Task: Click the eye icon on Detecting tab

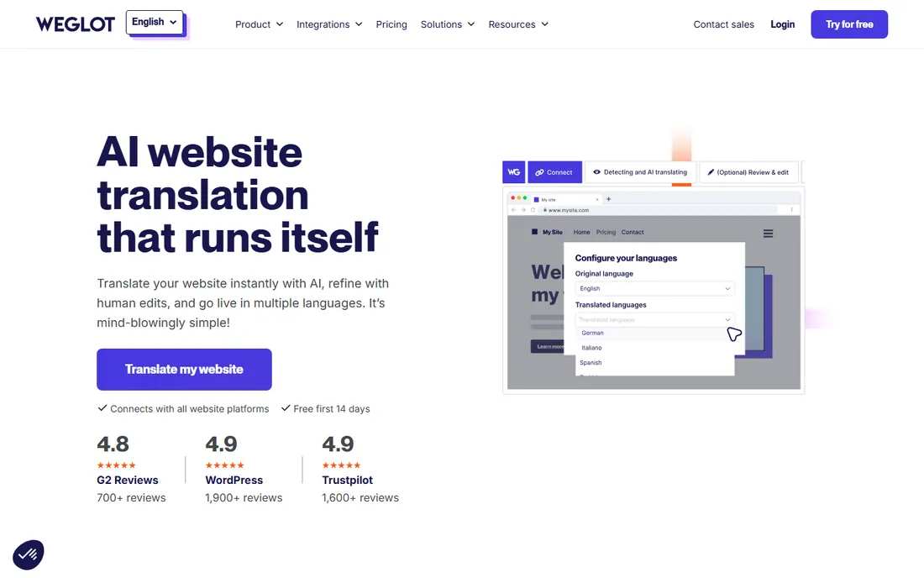Action: click(x=596, y=172)
